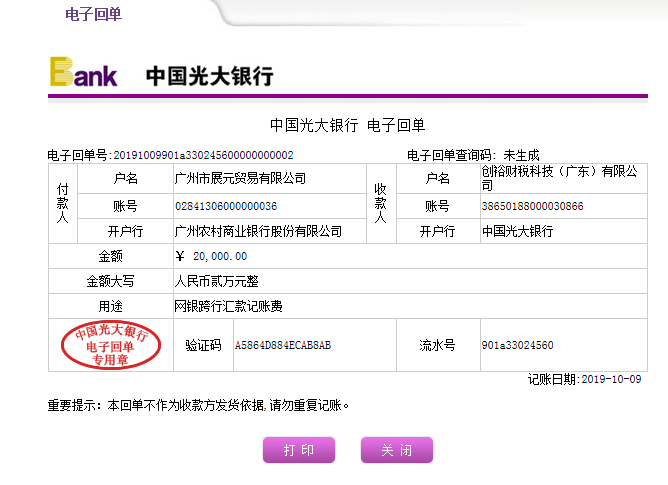Click the 收款人 payee column label
Viewport: 668px width, 485px height.
pos(380,203)
